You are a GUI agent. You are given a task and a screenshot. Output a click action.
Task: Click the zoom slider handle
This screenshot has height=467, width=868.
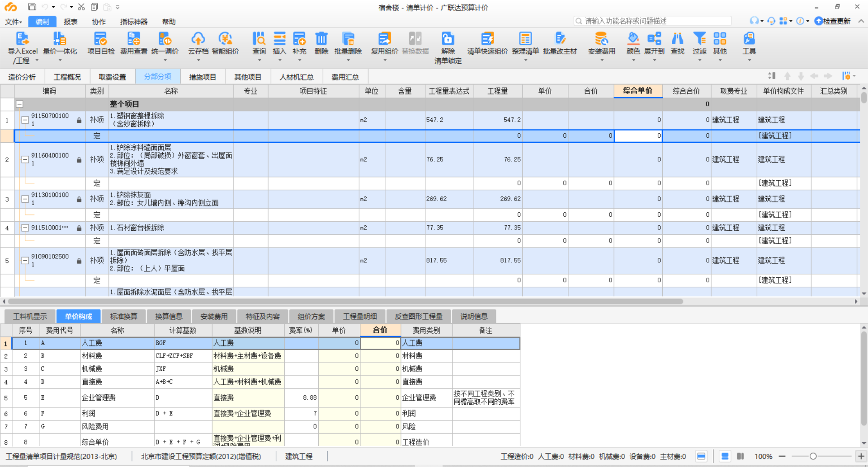pyautogui.click(x=813, y=457)
